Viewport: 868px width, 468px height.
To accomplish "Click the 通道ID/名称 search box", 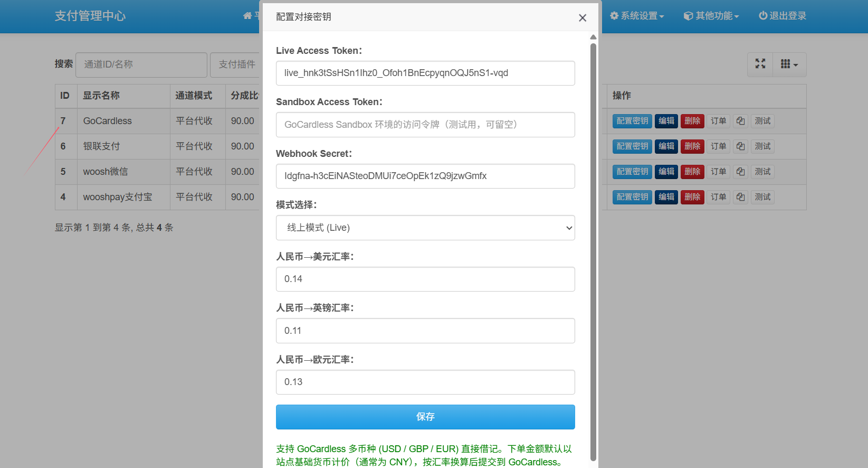I will click(x=141, y=64).
